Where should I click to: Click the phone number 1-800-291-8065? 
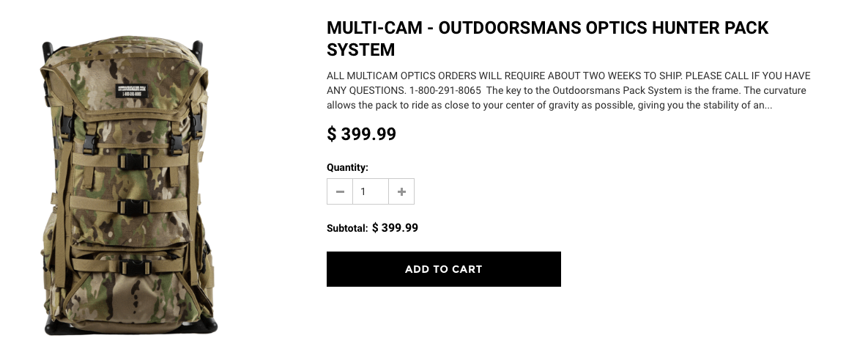(x=445, y=90)
